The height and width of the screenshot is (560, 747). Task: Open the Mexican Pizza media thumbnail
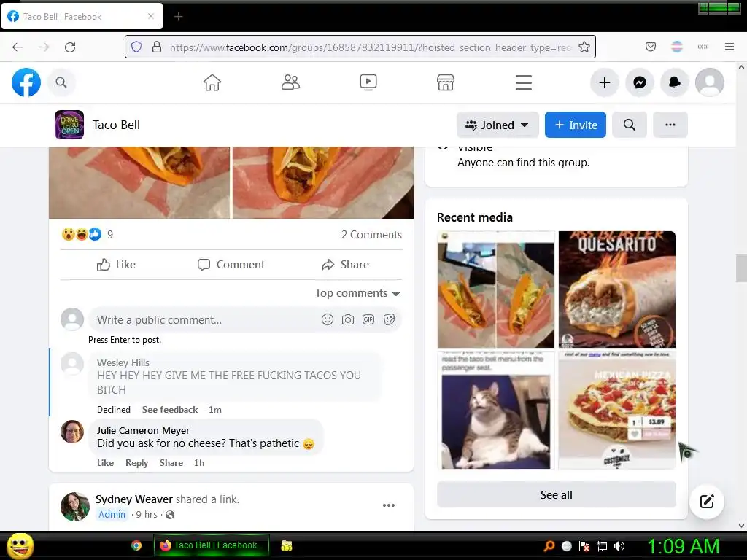617,411
